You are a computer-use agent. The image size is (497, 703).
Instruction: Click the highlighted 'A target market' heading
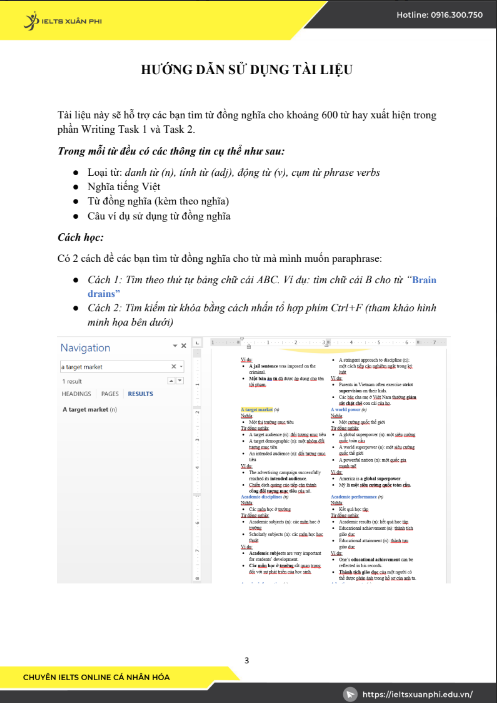point(257,409)
